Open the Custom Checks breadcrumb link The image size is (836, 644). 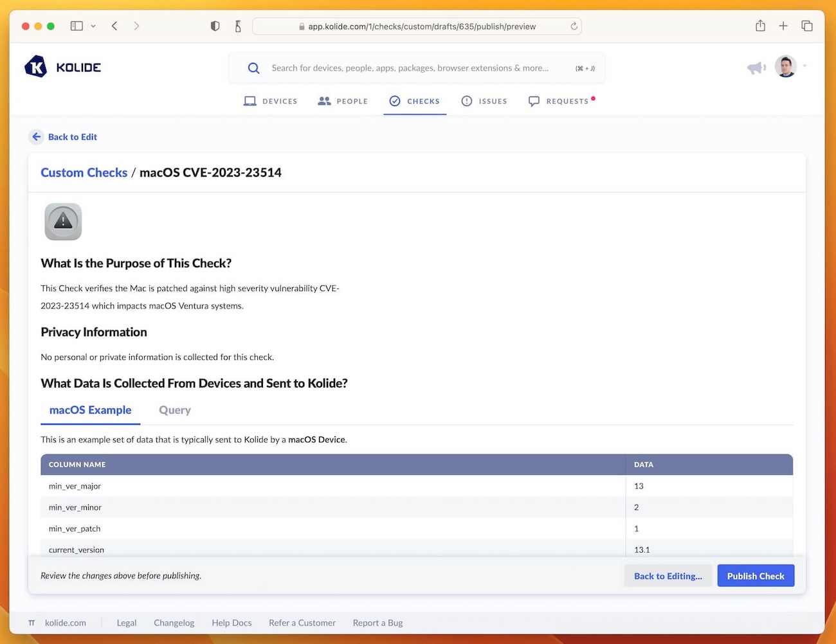click(x=84, y=172)
